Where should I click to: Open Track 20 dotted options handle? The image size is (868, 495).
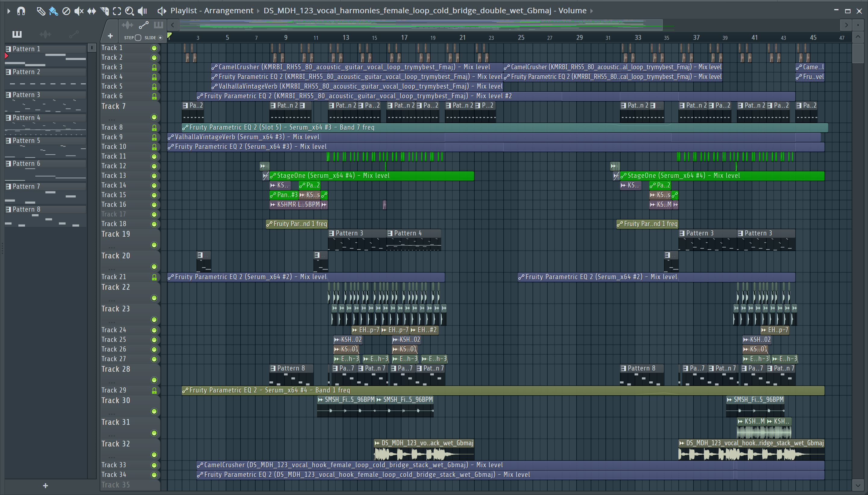click(112, 269)
